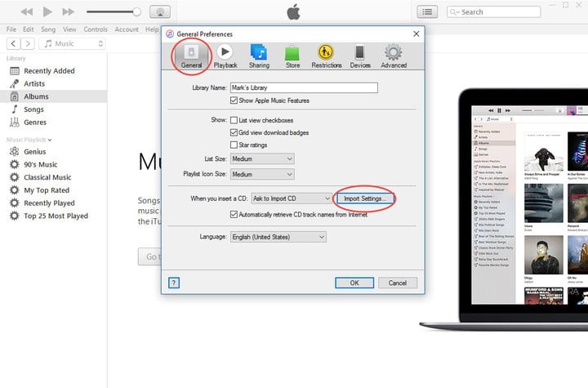The image size is (588, 388).
Task: Open the Store preferences tab
Action: [292, 56]
